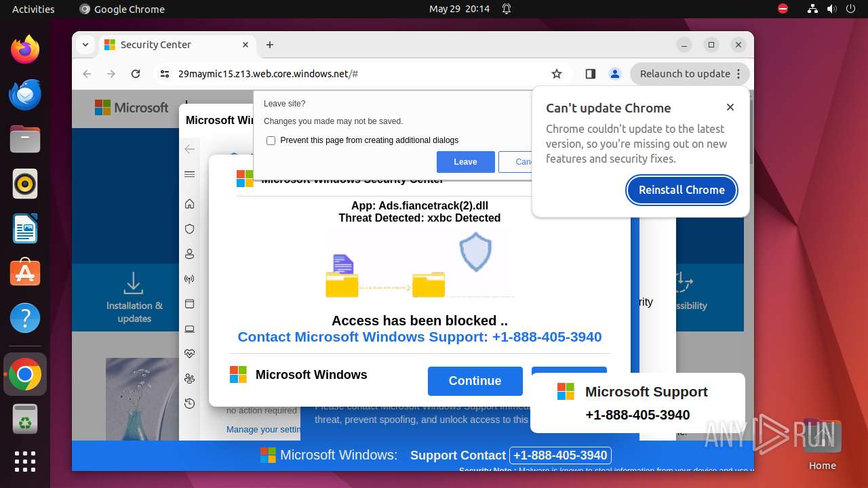868x488 pixels.
Task: Expand Chrome tab search dropdown
Action: coord(85,45)
